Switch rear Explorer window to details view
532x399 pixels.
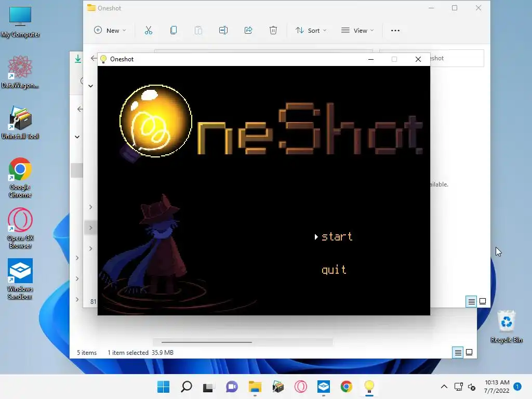point(458,353)
